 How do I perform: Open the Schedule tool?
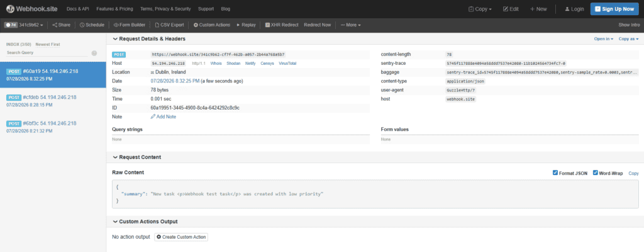[92, 25]
